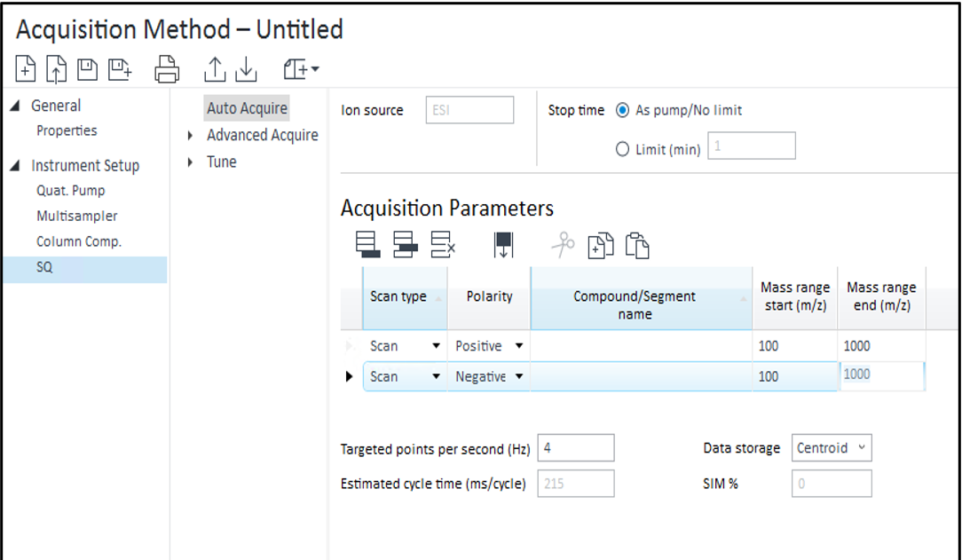Select the Limit (min) radio button
Screen dimensions: 962x560
click(x=622, y=149)
